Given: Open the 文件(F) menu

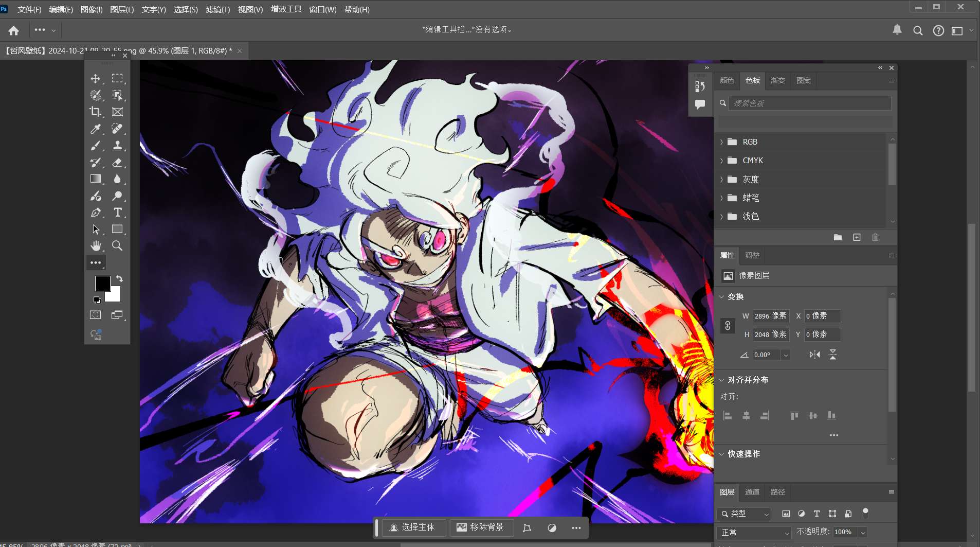Looking at the screenshot, I should tap(29, 10).
